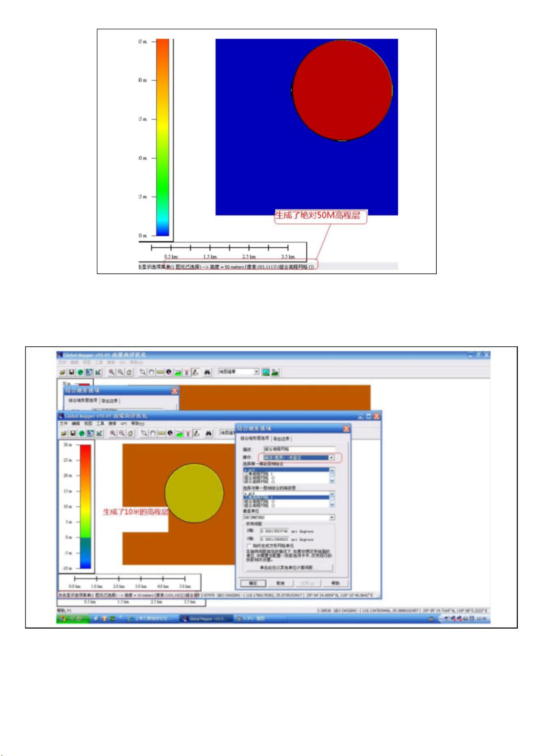Viewport: 534px width, 756px height.
Task: Click the binoculars search icon in the back window toolbar
Action: (x=207, y=372)
